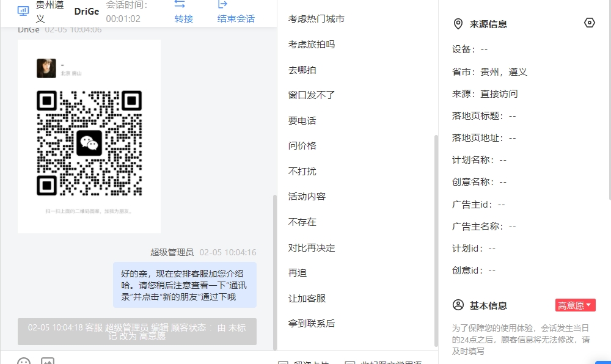Click the gray status change notice
Image resolution: width=611 pixels, height=364 pixels.
(137, 332)
